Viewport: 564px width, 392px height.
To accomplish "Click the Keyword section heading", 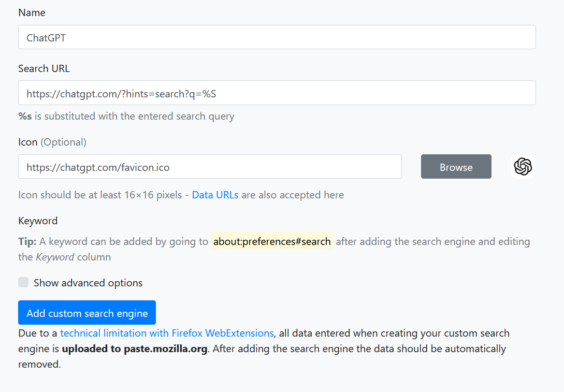I will (38, 221).
